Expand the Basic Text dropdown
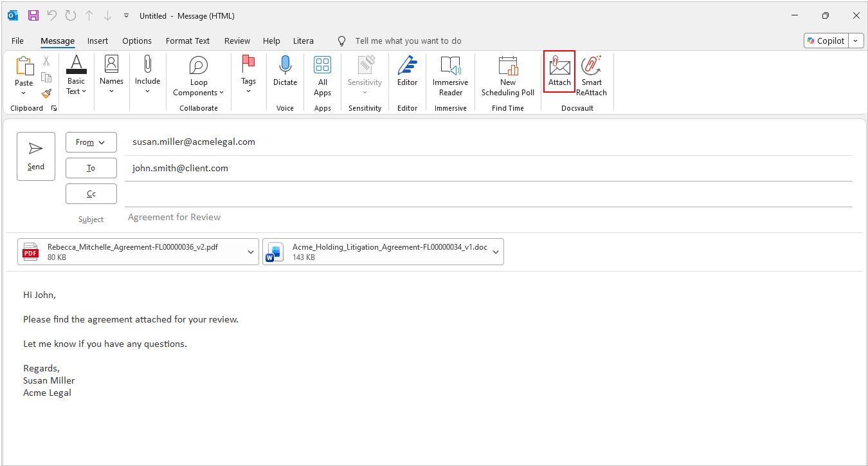This screenshot has height=466, width=868. pyautogui.click(x=76, y=75)
